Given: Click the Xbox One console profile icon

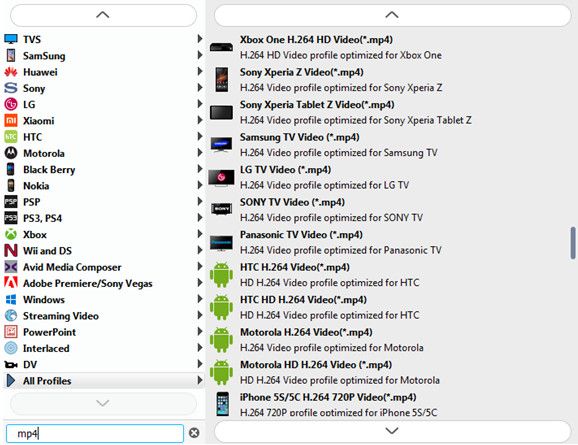Looking at the screenshot, I should pyautogui.click(x=221, y=47).
